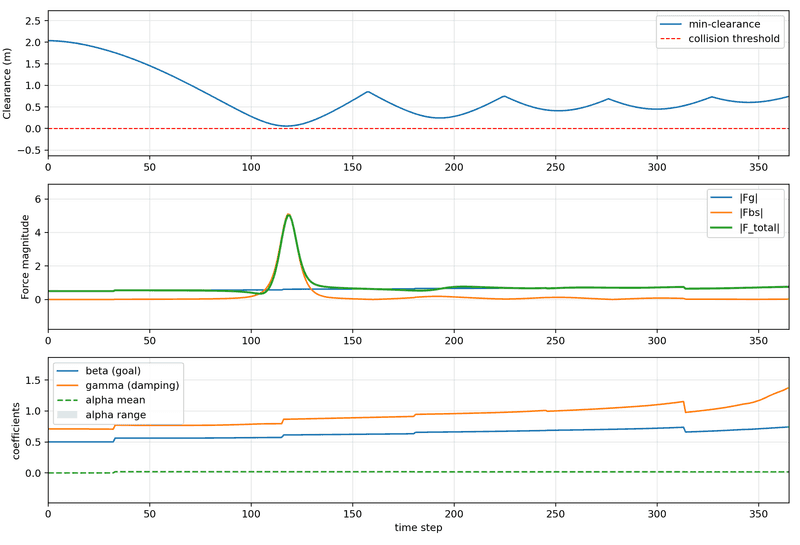Click the red dashed collision threshold line

[x=418, y=129]
